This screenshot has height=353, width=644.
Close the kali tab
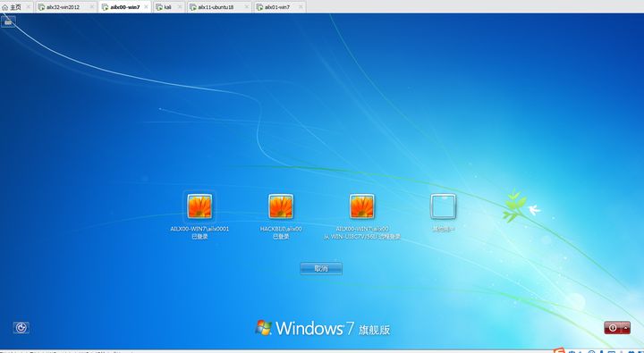click(180, 7)
